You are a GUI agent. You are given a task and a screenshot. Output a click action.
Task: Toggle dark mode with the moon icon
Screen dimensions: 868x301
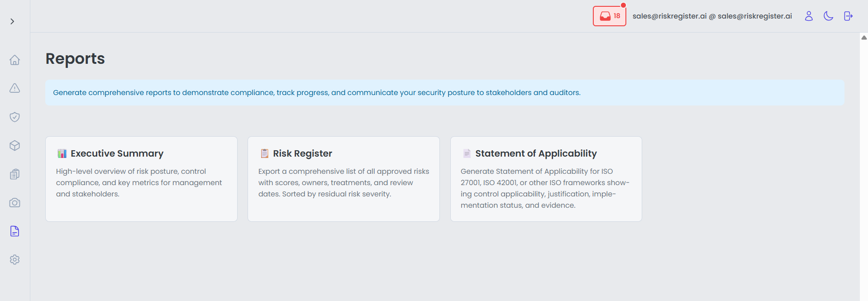click(x=828, y=16)
